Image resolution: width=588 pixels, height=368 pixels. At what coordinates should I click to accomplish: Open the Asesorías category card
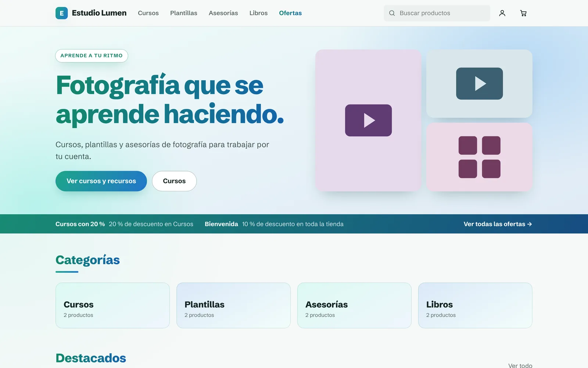(354, 305)
